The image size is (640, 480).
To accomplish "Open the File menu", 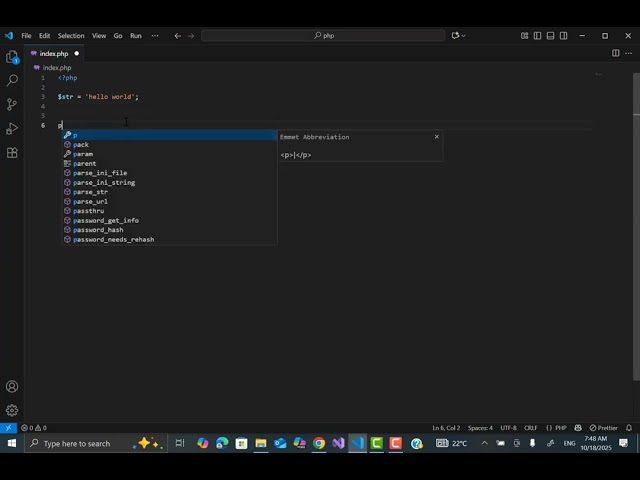I will (x=27, y=36).
